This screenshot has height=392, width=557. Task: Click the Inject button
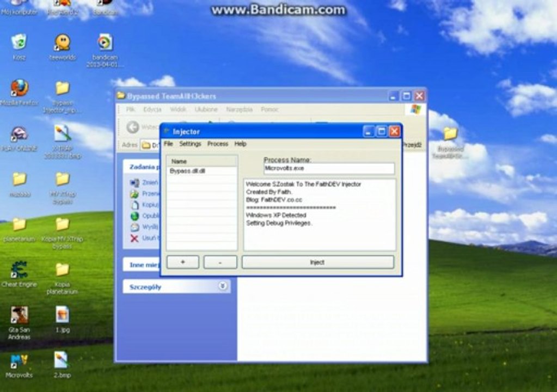coord(318,262)
